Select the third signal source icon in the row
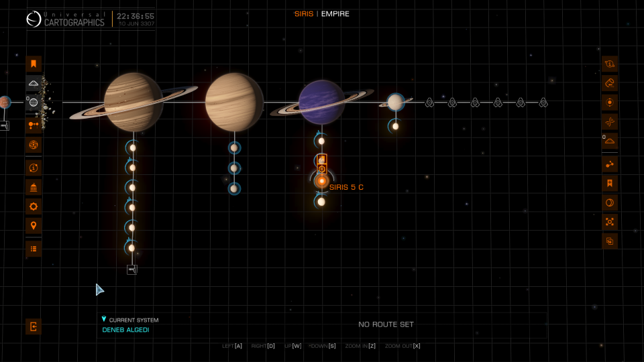The width and height of the screenshot is (644, 362). pos(475,103)
